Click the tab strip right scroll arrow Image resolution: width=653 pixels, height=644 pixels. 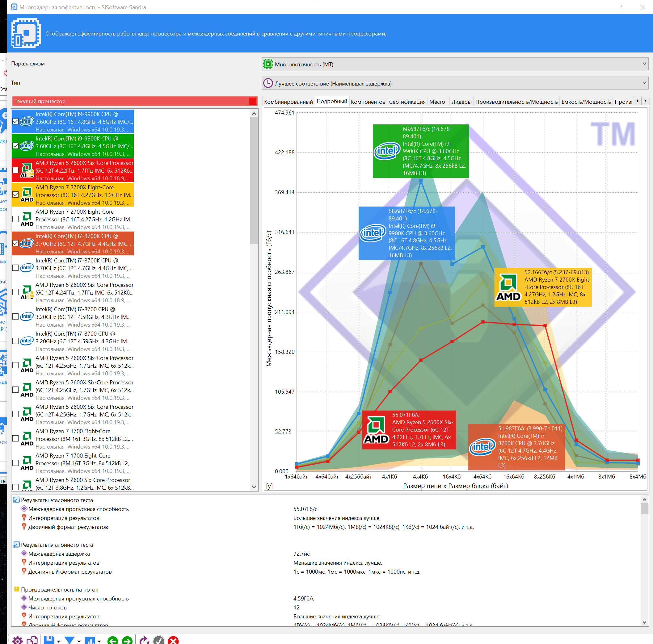[645, 101]
